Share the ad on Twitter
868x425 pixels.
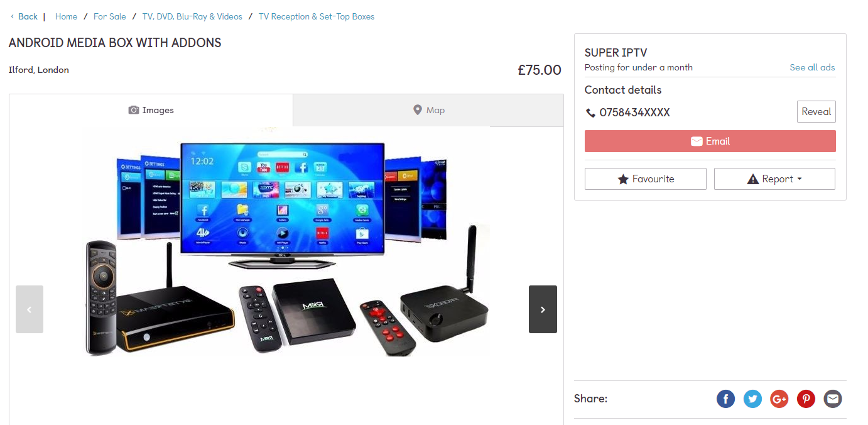pyautogui.click(x=752, y=399)
